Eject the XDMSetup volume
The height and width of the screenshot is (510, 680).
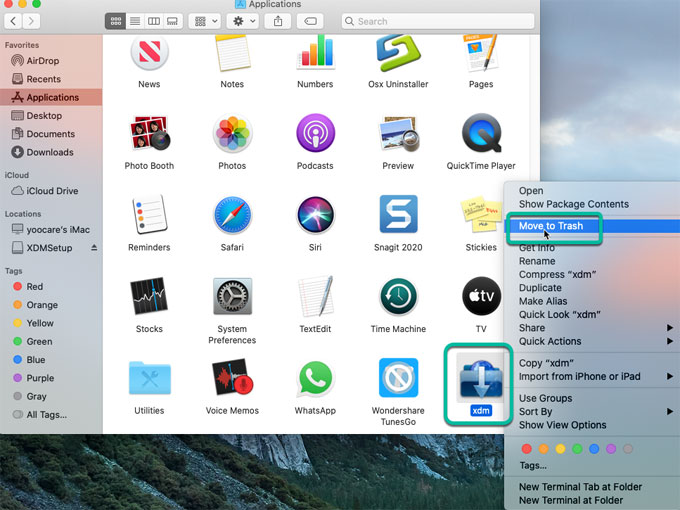(94, 247)
